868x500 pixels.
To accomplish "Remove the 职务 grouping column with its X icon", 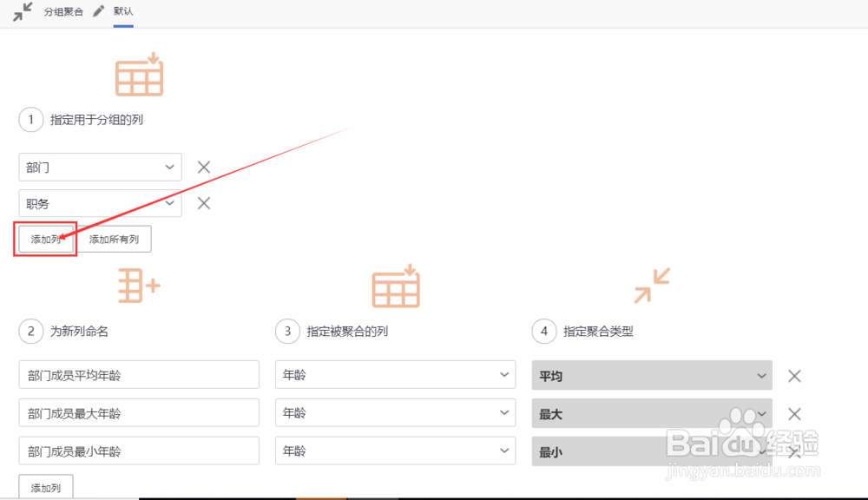I will coord(203,203).
